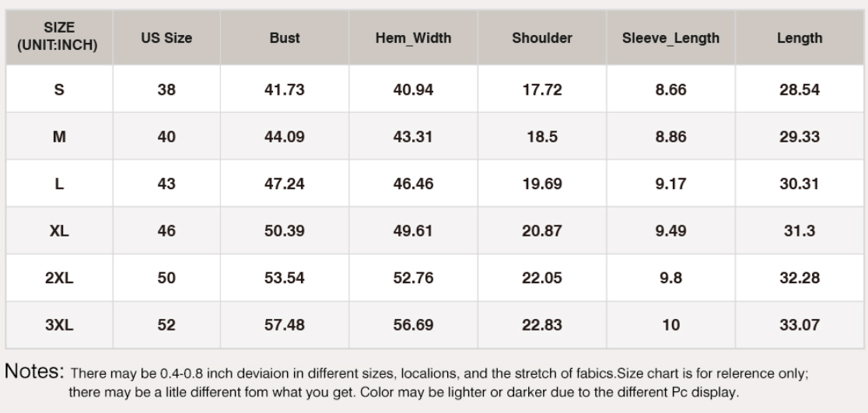Select the Sleeve_Length column header
868x413 pixels.
[x=671, y=37]
